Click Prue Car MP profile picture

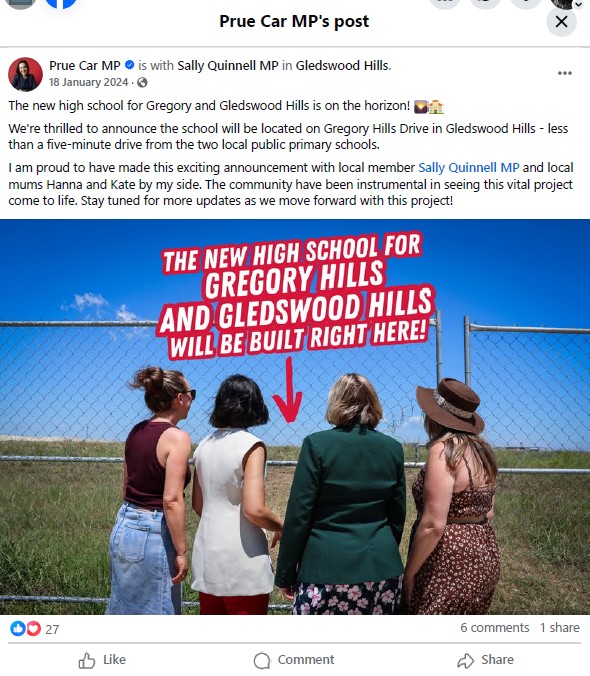[x=25, y=74]
